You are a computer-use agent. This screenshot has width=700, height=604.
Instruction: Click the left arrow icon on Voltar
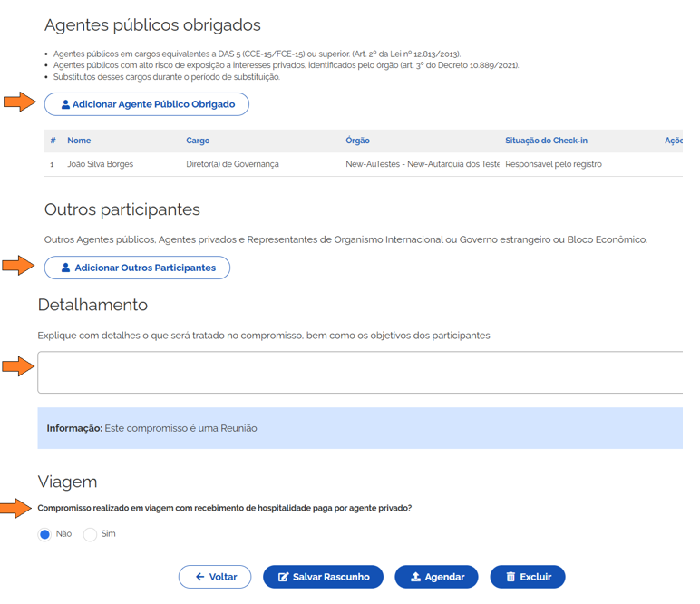pyautogui.click(x=199, y=577)
